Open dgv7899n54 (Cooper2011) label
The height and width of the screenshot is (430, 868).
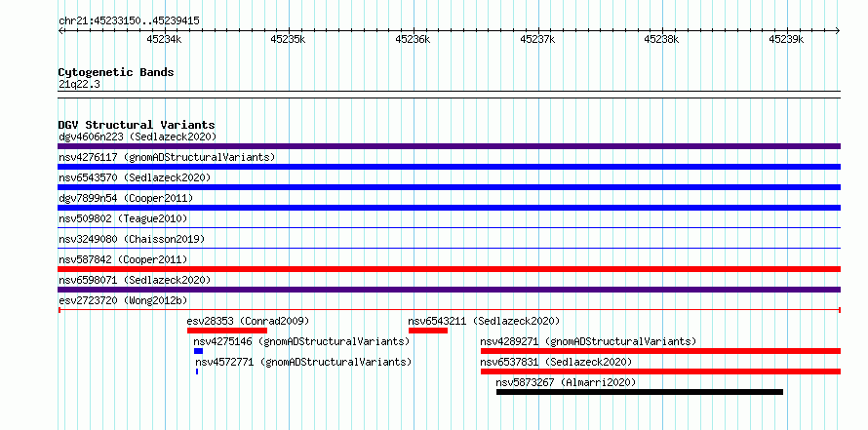pos(126,198)
